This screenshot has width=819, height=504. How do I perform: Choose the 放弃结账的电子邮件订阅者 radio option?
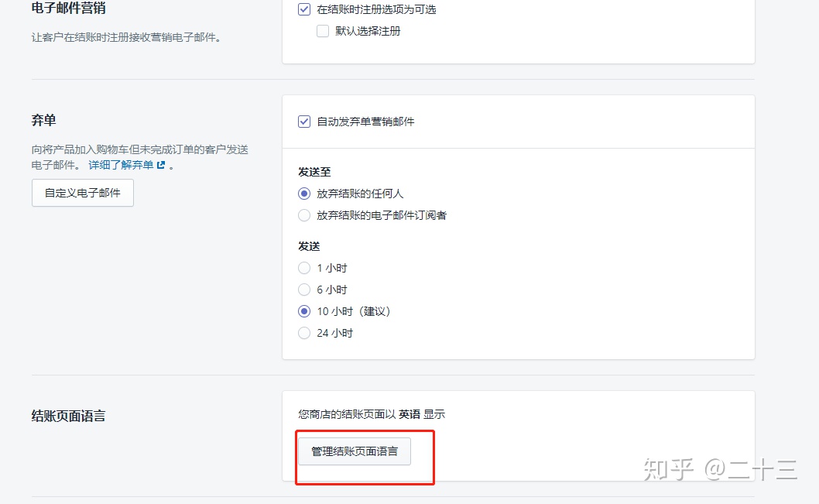coord(304,215)
